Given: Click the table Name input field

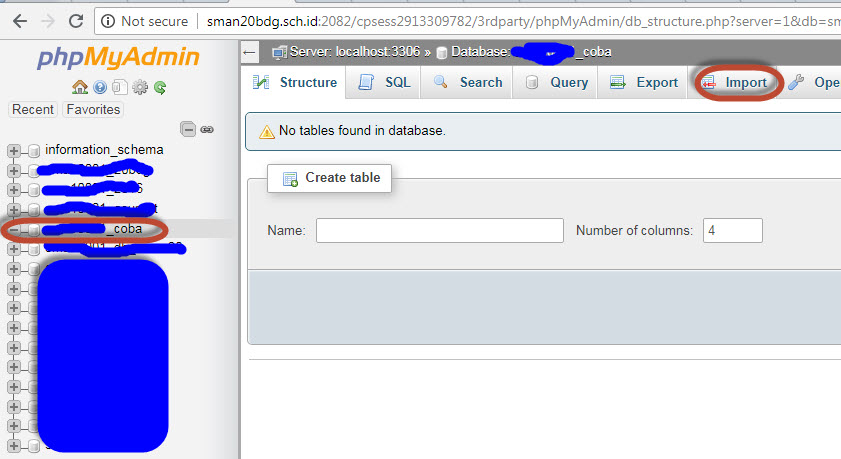Looking at the screenshot, I should point(440,231).
